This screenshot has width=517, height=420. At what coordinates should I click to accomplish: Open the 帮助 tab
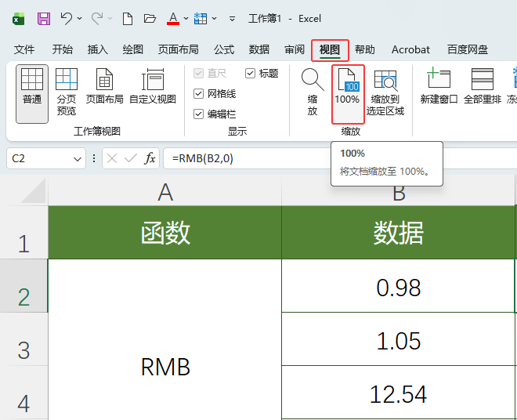(x=365, y=49)
